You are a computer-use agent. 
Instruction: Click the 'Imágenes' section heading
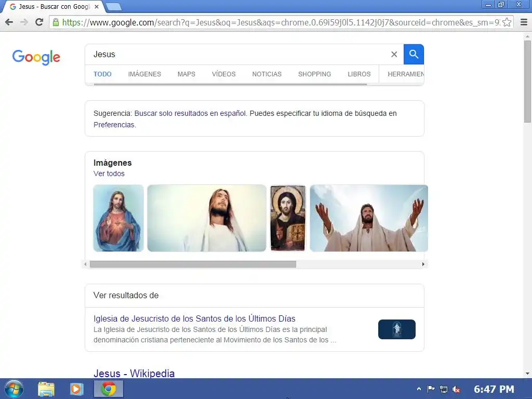[112, 163]
